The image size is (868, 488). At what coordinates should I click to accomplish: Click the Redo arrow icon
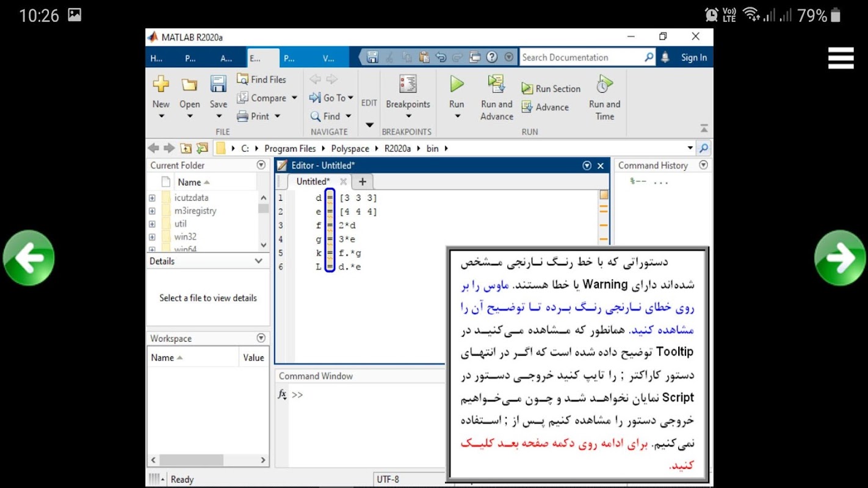pyautogui.click(x=458, y=57)
